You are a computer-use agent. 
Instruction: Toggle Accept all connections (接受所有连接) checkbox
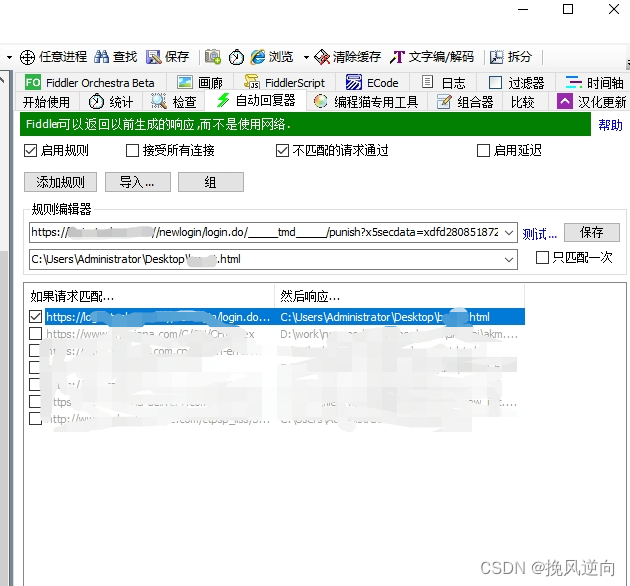click(132, 151)
